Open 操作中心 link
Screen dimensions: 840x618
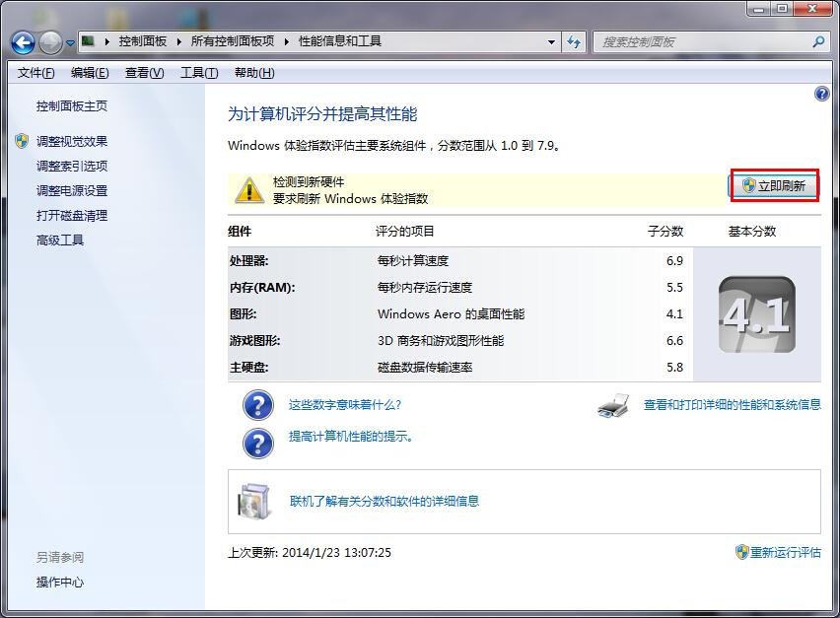[60, 583]
